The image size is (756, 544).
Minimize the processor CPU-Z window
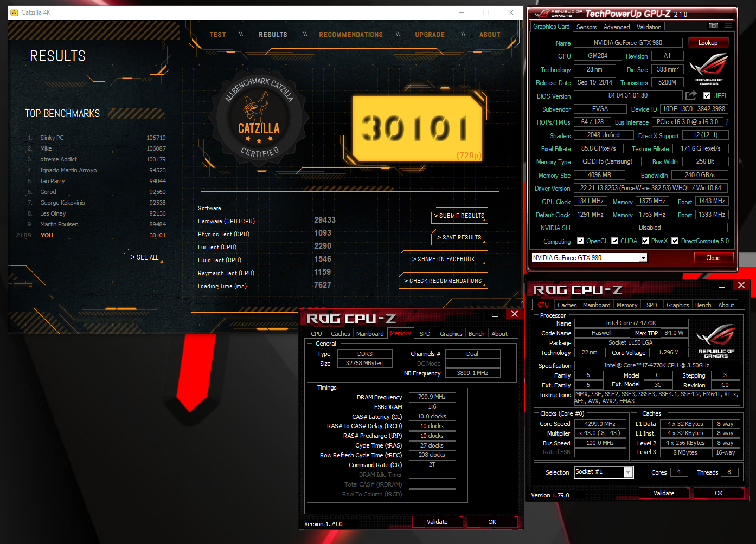(x=722, y=287)
